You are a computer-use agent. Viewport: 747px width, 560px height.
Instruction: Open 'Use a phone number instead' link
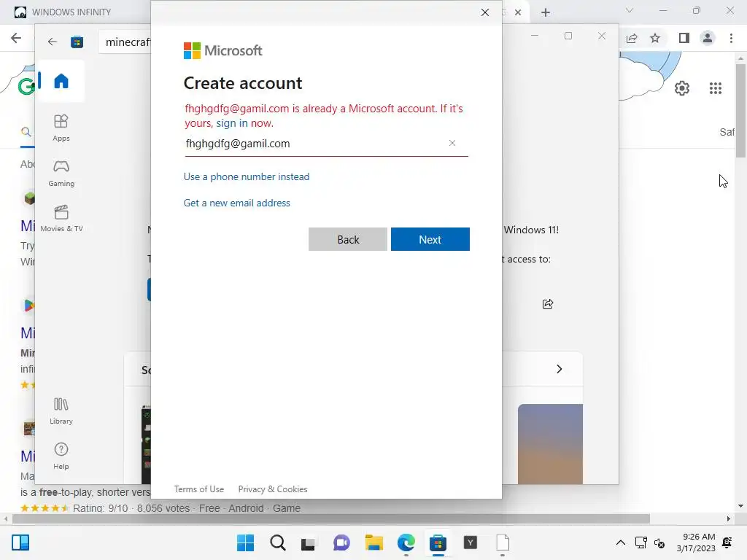[x=247, y=176]
